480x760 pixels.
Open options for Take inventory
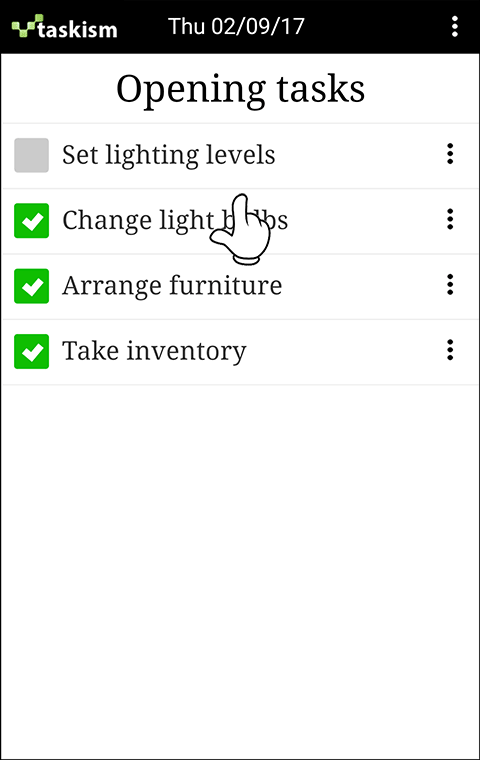tap(450, 350)
